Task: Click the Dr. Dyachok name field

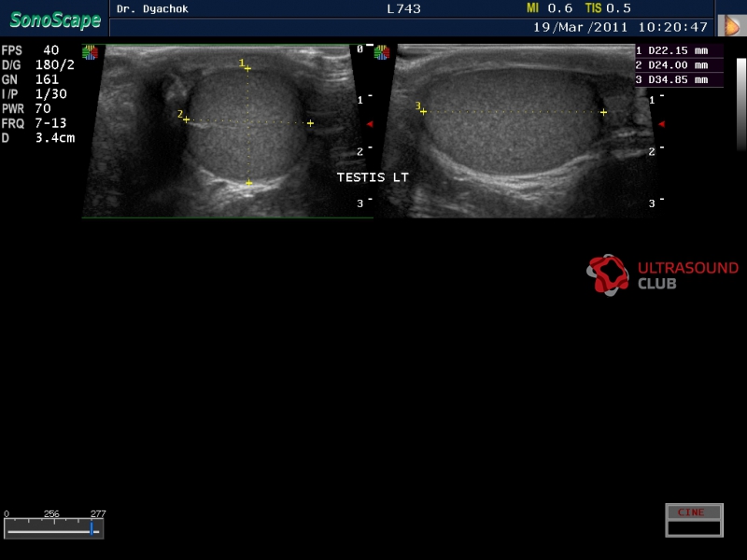Action: 152,8
